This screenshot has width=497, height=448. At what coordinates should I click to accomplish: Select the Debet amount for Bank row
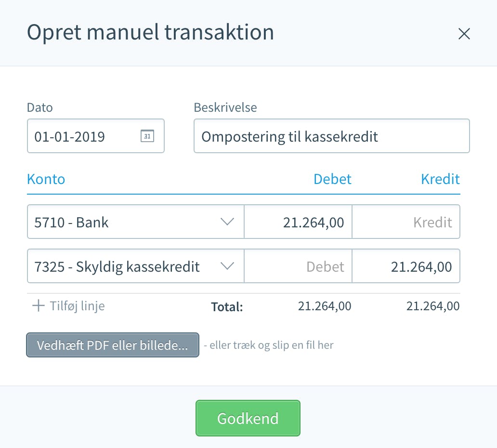pyautogui.click(x=298, y=222)
